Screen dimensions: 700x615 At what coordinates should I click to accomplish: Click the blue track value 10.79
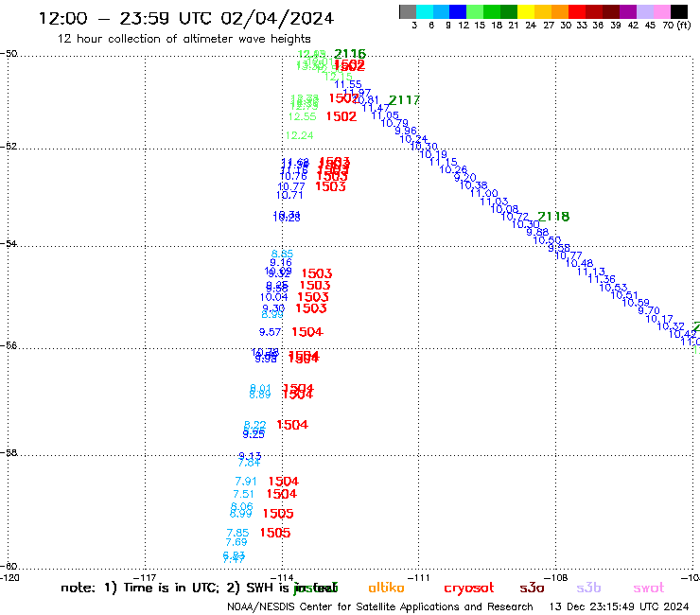394,123
